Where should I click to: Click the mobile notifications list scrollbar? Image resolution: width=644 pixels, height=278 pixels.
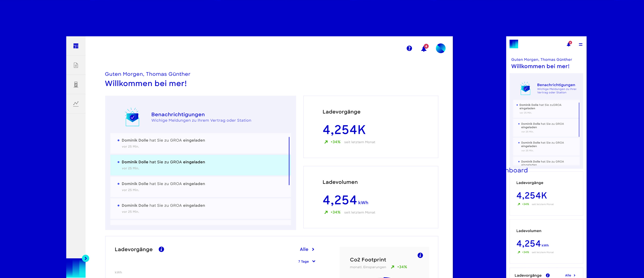(x=579, y=120)
